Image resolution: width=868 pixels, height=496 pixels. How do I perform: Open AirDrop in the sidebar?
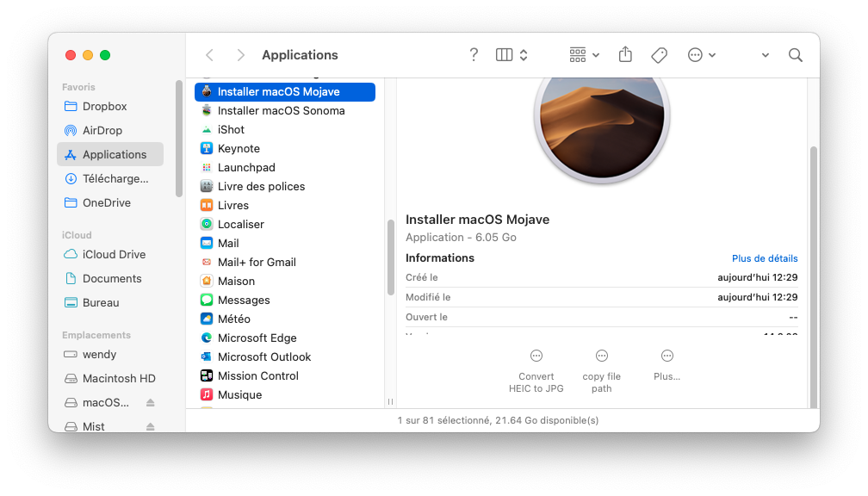(110, 130)
